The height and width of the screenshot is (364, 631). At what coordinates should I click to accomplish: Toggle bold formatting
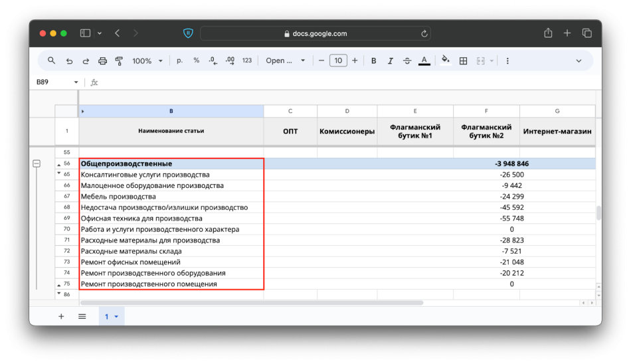[373, 60]
